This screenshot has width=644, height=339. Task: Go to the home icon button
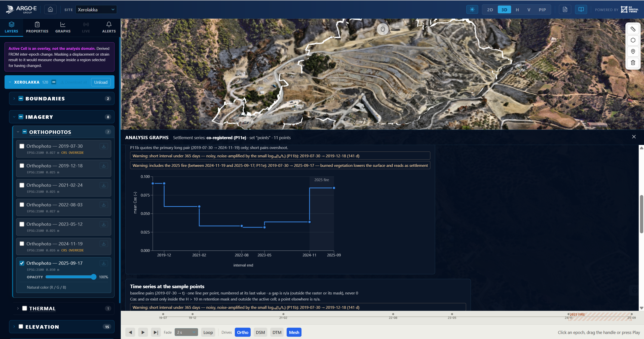[x=50, y=10]
